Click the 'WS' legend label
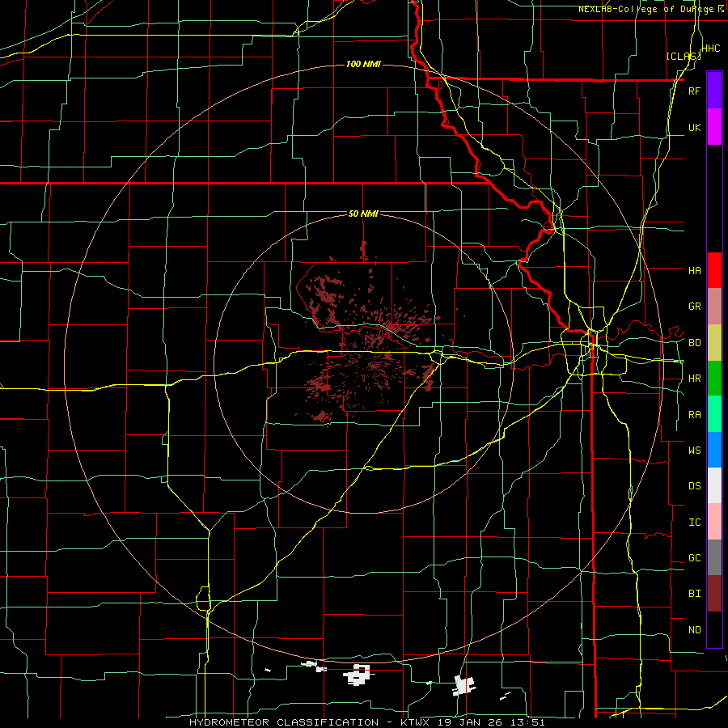 tap(694, 451)
